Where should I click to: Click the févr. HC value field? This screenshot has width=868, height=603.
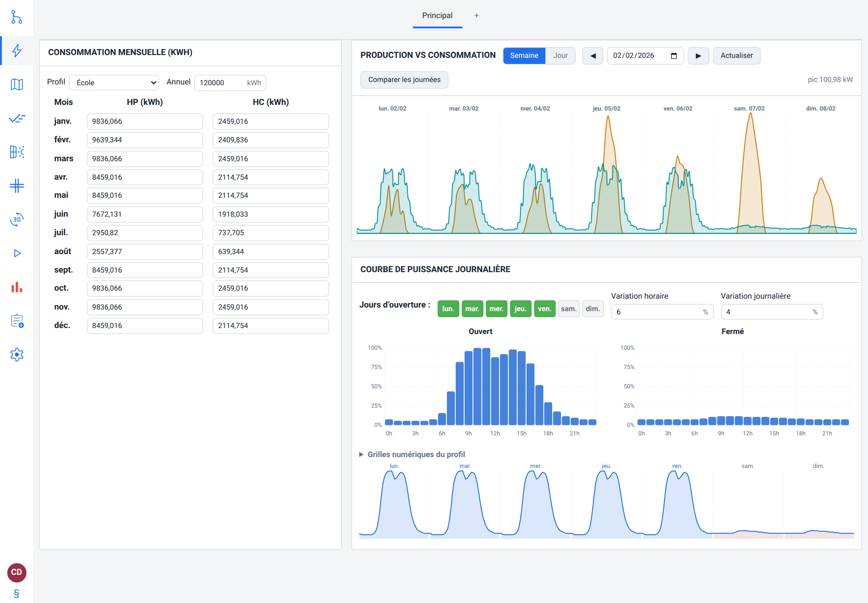point(271,140)
